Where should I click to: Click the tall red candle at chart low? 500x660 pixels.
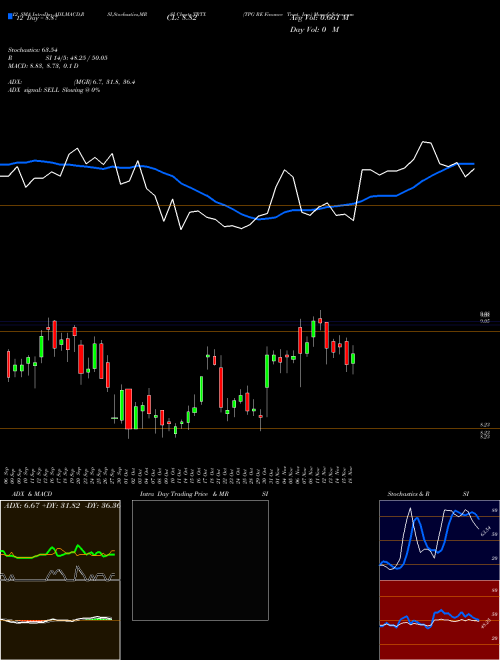click(128, 409)
